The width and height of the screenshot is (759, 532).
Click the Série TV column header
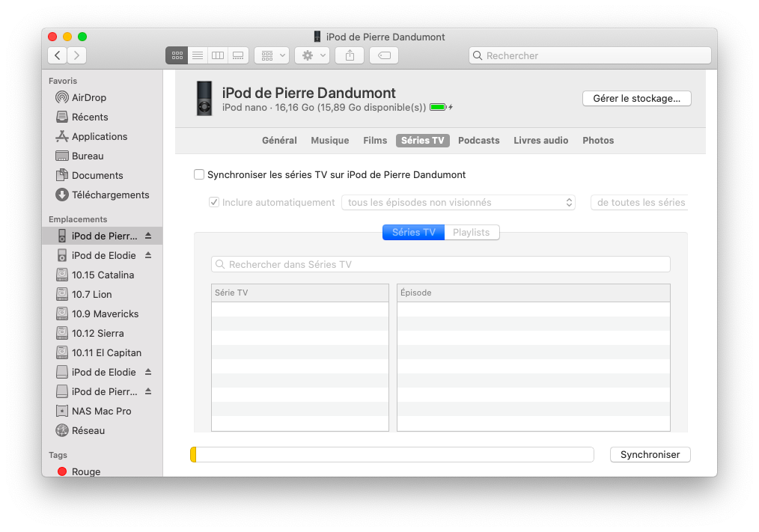pyautogui.click(x=300, y=293)
